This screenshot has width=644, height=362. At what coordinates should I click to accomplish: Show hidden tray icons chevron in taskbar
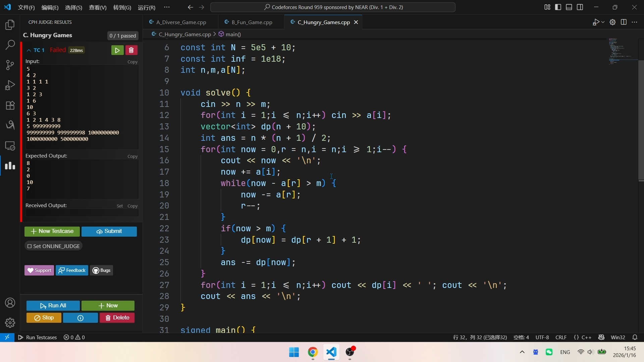coord(522,352)
